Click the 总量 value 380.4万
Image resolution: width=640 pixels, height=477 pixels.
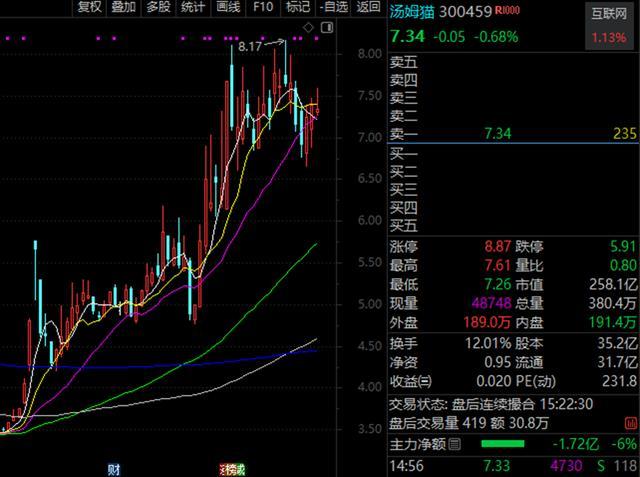tap(613, 303)
